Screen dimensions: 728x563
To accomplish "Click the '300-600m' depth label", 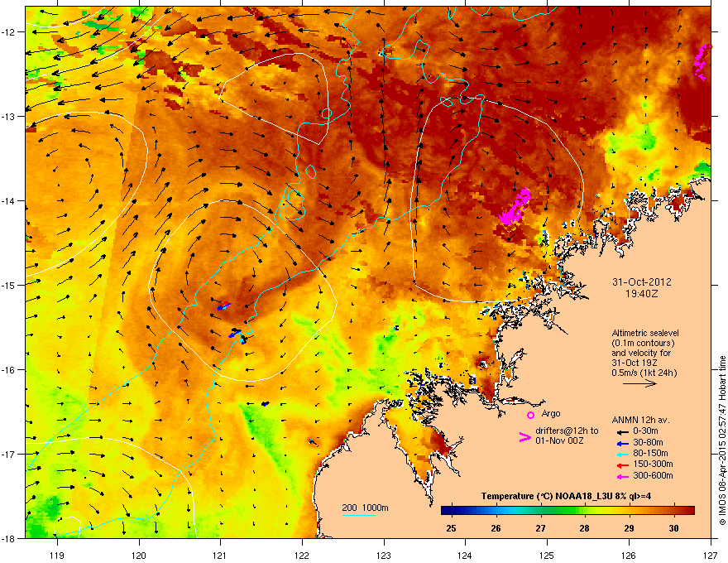I will point(653,476).
